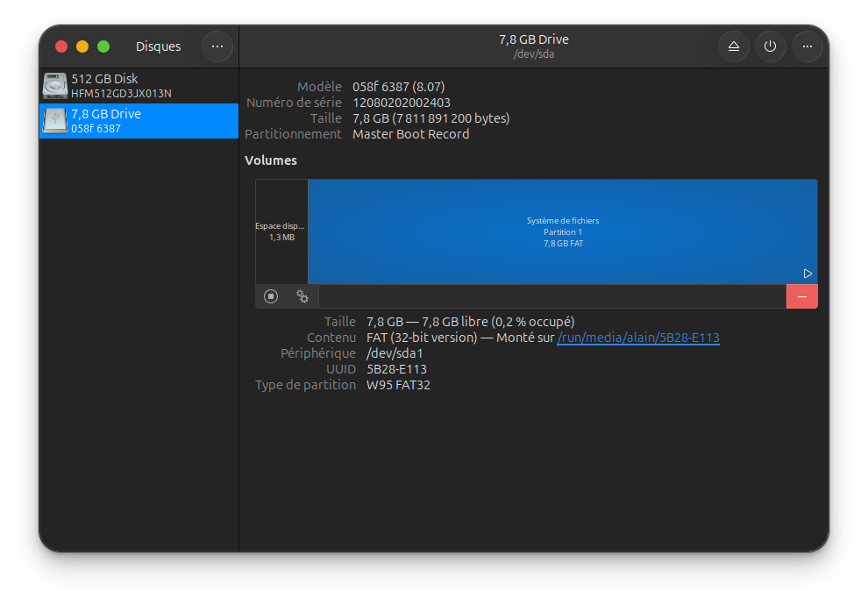This screenshot has height=605, width=868.
Task: Click the 7,8 GB libre (0,2 % occupé) text
Action: (x=498, y=322)
